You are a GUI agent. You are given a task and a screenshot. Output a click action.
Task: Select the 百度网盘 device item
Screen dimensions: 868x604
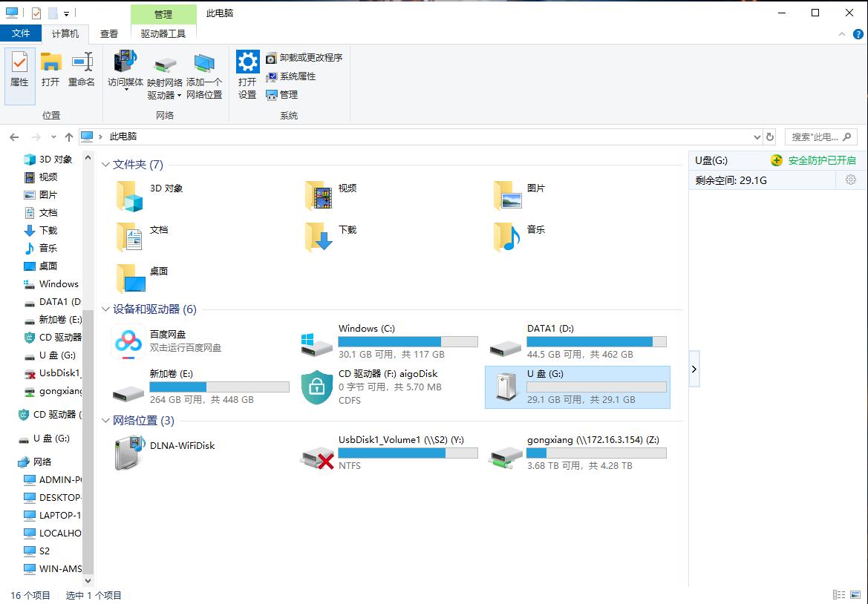coord(166,341)
